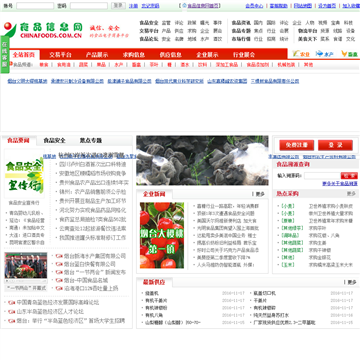Open the 交易平台 tab in red nav bar
Viewport: 360px width, 360px height.
tap(60, 55)
